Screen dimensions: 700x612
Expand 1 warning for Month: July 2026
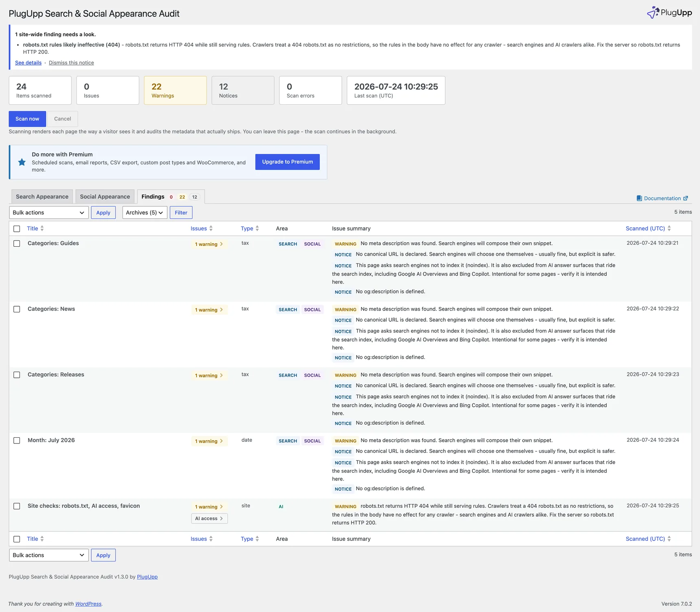209,441
